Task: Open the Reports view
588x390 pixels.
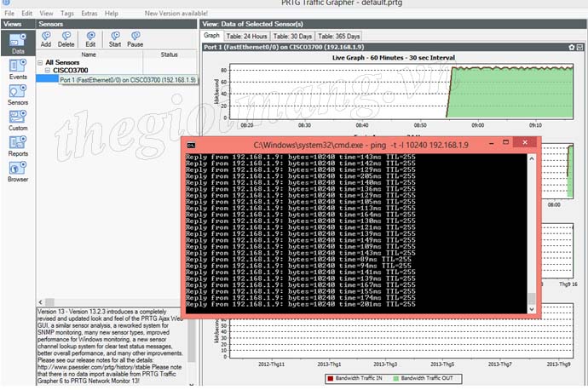Action: 18,146
